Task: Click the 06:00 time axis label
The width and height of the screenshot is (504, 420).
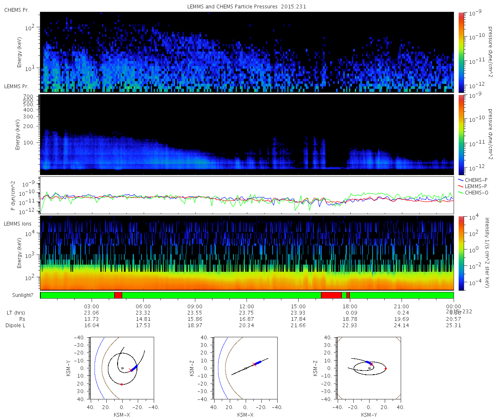Action: pyautogui.click(x=143, y=306)
